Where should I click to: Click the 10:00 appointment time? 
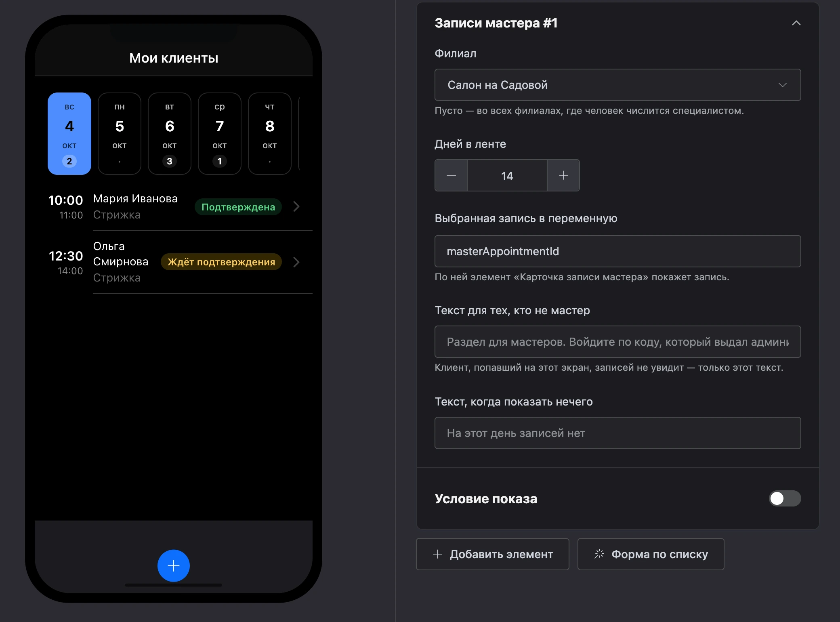tap(65, 200)
